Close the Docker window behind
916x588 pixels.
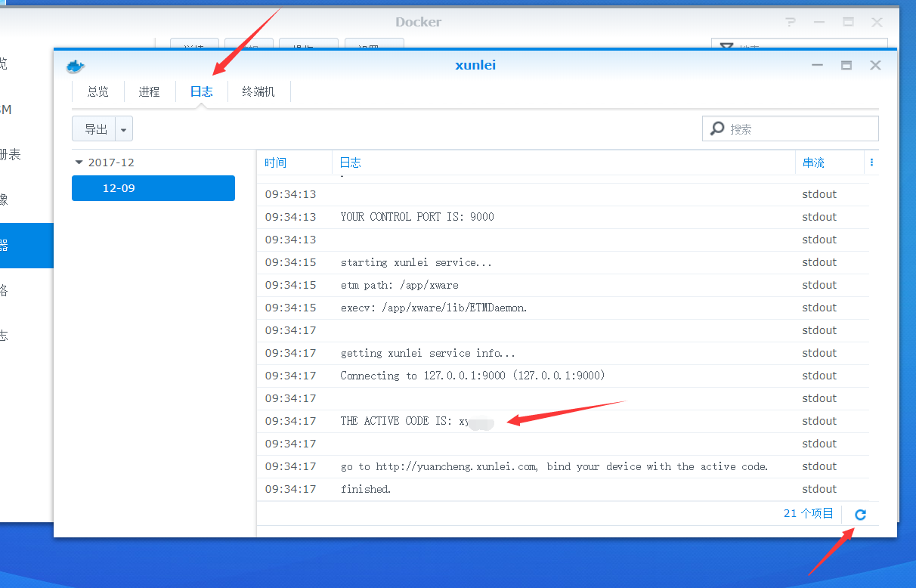pyautogui.click(x=877, y=23)
